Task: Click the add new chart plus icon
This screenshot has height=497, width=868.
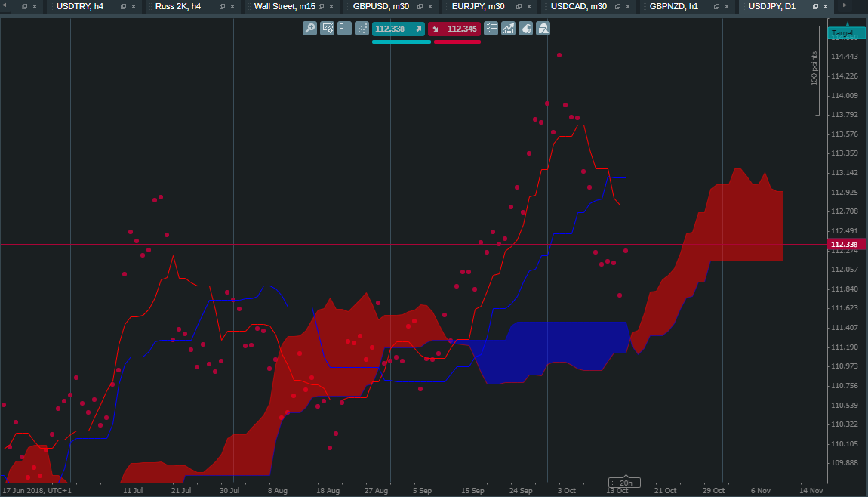Action: (x=863, y=7)
